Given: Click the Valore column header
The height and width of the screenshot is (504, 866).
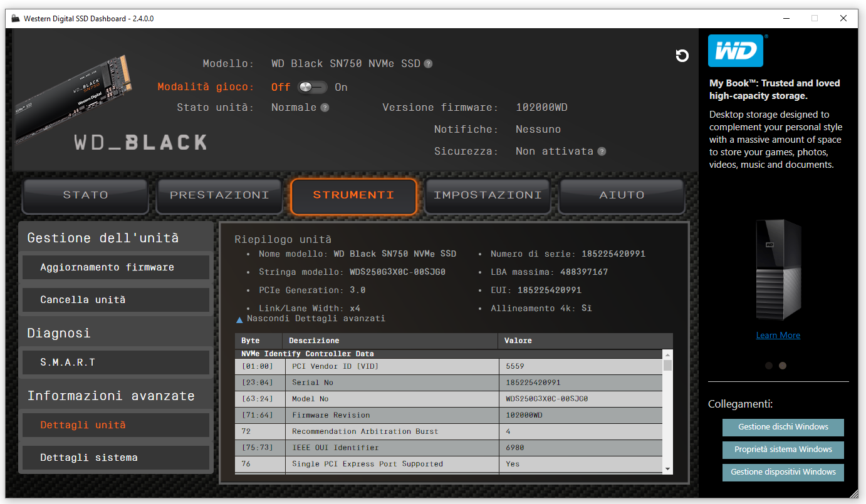Looking at the screenshot, I should click(x=585, y=341).
